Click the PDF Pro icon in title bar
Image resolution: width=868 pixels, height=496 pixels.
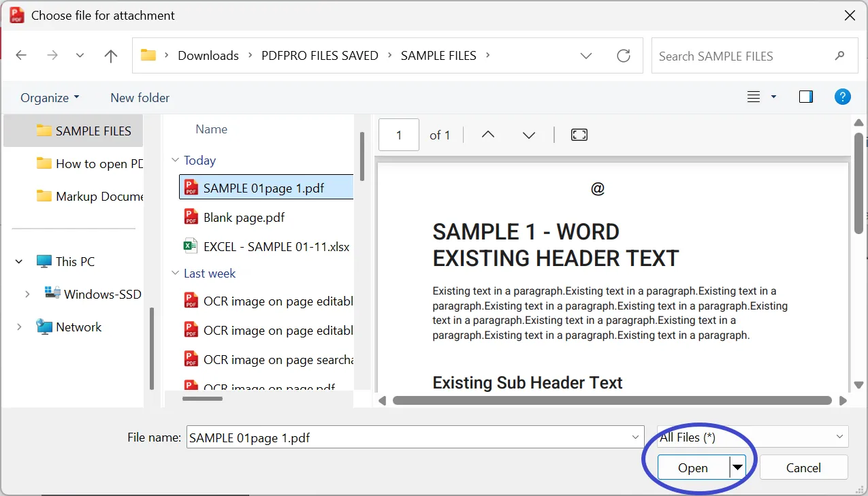pos(17,15)
